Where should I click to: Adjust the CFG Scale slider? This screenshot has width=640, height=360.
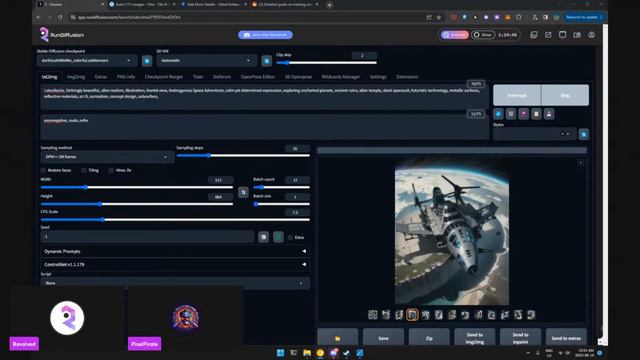[175, 220]
